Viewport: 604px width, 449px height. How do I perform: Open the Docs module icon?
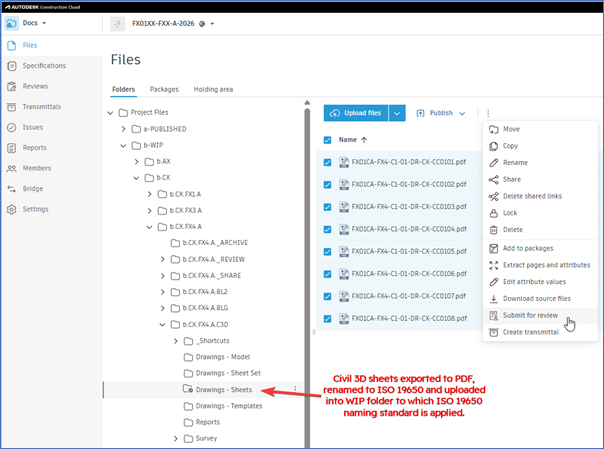(11, 23)
